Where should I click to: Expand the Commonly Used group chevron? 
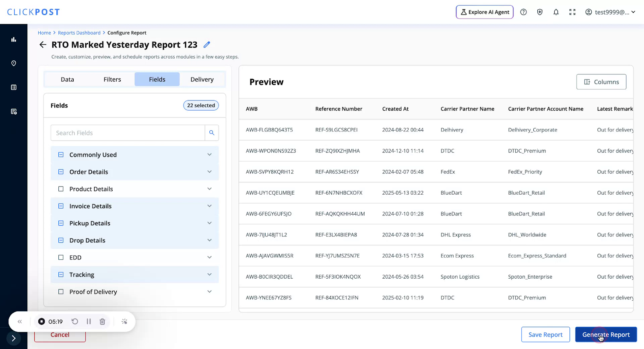click(x=209, y=154)
